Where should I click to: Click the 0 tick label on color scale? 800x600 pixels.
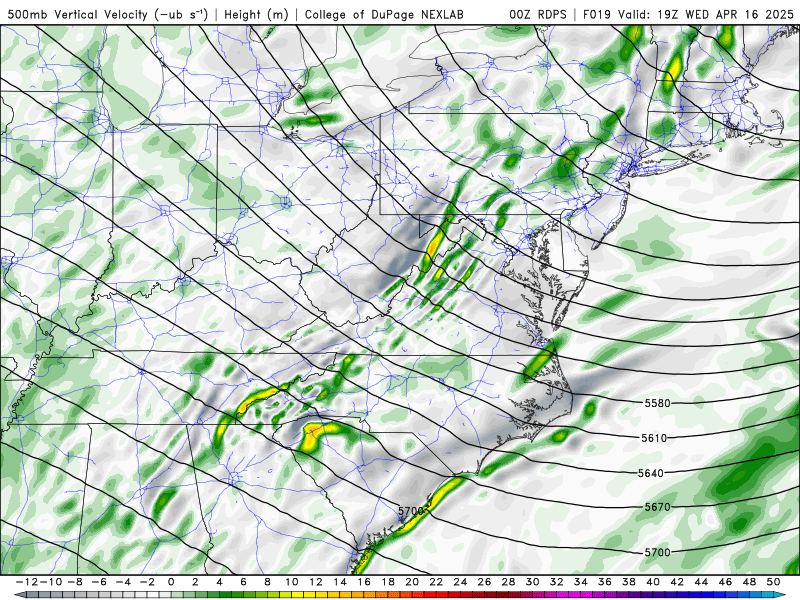(x=171, y=582)
